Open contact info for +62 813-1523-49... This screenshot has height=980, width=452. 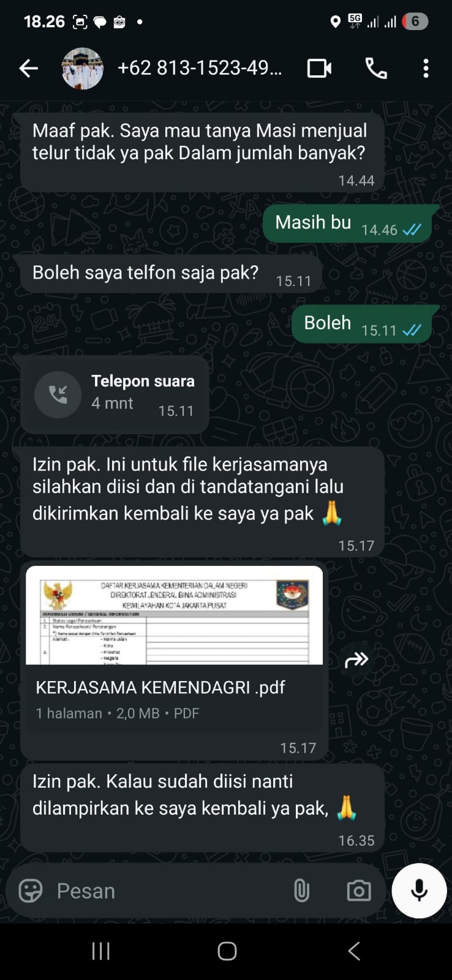point(200,67)
